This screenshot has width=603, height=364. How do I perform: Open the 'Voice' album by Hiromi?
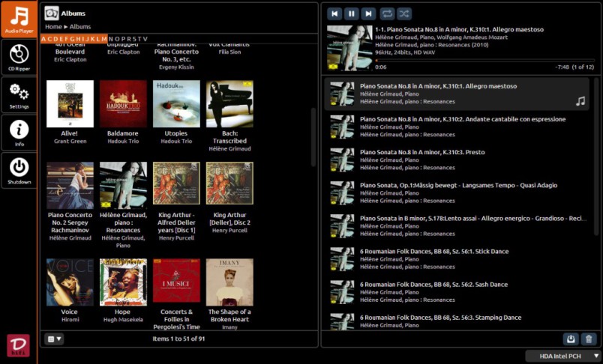[x=70, y=282]
